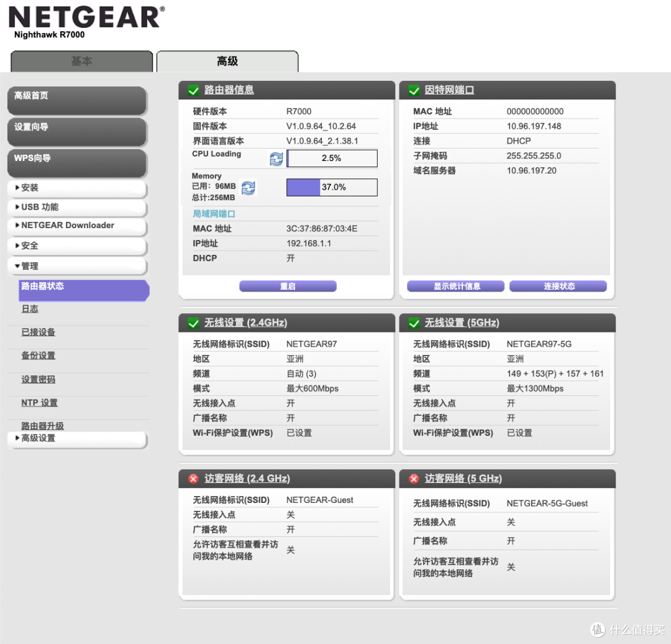Click the NETGEAR logo
This screenshot has width=671, height=644.
tap(86, 17)
